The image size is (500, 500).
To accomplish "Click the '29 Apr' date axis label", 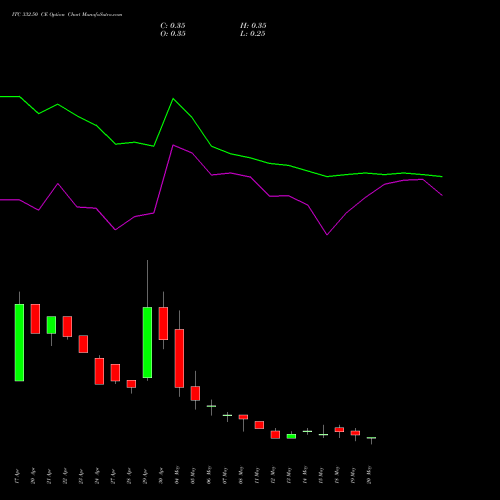I will point(145,476).
